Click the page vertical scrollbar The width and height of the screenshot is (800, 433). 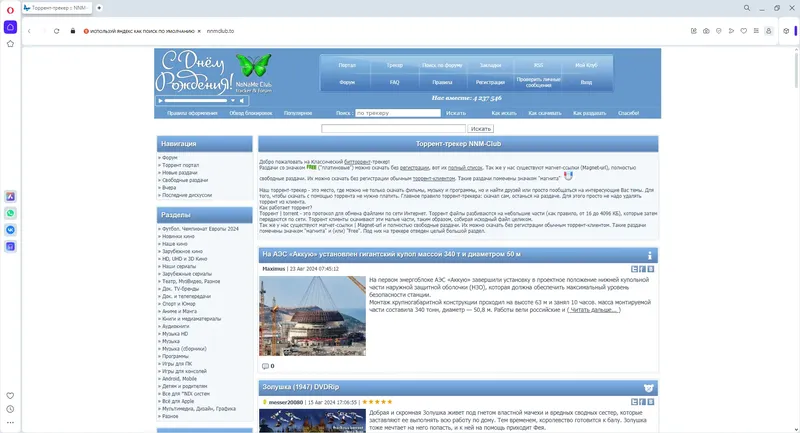(x=796, y=69)
